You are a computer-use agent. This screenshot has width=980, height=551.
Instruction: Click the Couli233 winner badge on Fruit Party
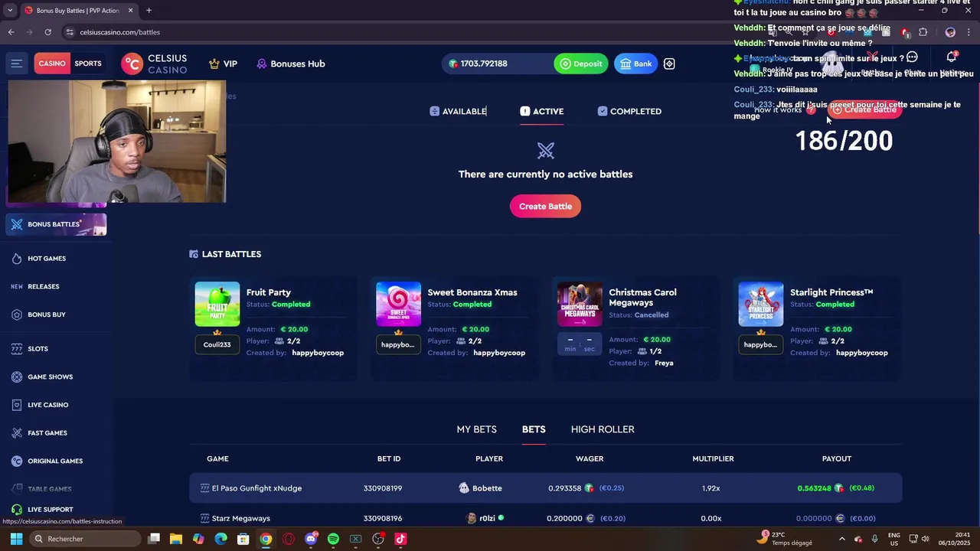(217, 344)
